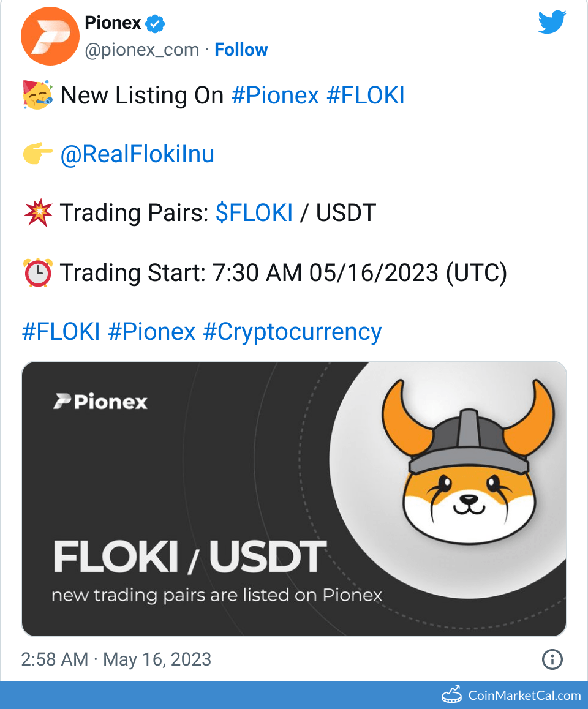Open #FLOKI hashtag in the New Listing line

pos(366,96)
